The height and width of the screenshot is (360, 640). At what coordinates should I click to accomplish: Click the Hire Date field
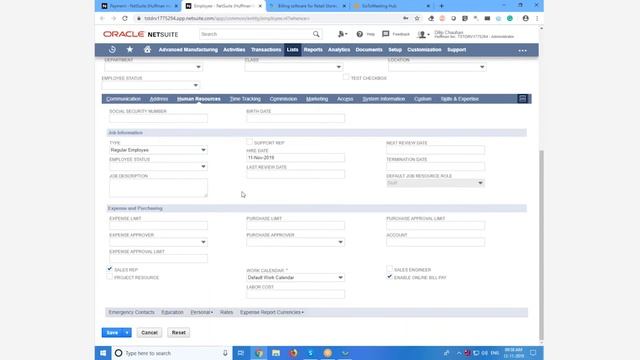tap(295, 158)
